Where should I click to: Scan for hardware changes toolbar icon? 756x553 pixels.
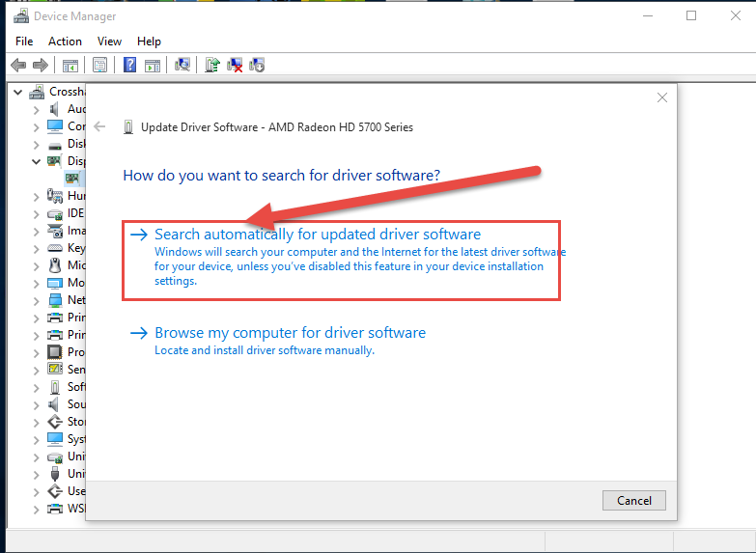[182, 65]
